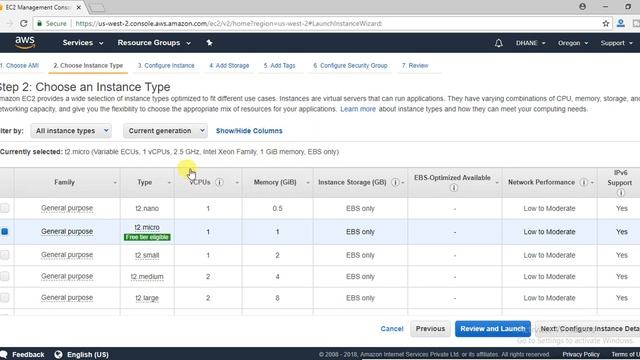Expand the Services menu
Screen dimensions: 640x360
83,43
